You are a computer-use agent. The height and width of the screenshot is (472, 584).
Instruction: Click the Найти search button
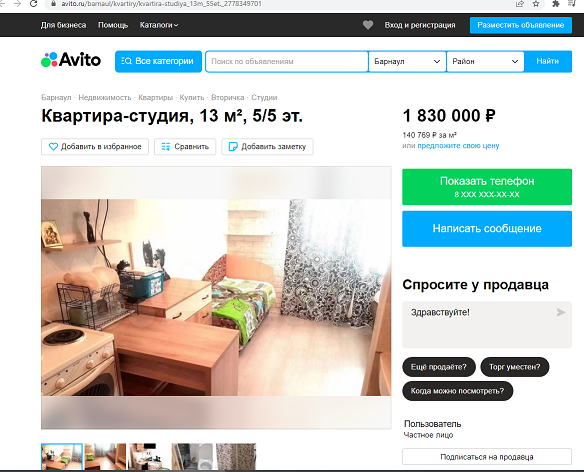click(x=548, y=61)
